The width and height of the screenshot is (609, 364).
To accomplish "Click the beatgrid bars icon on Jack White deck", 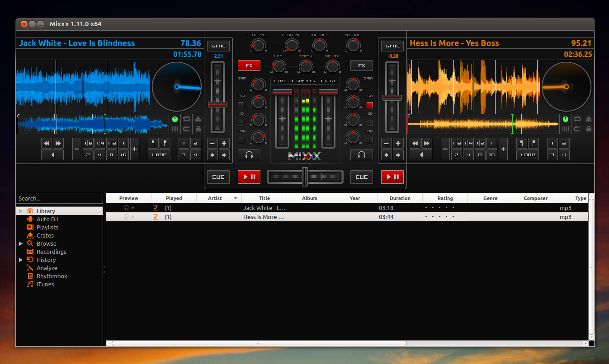I will tap(175, 129).
